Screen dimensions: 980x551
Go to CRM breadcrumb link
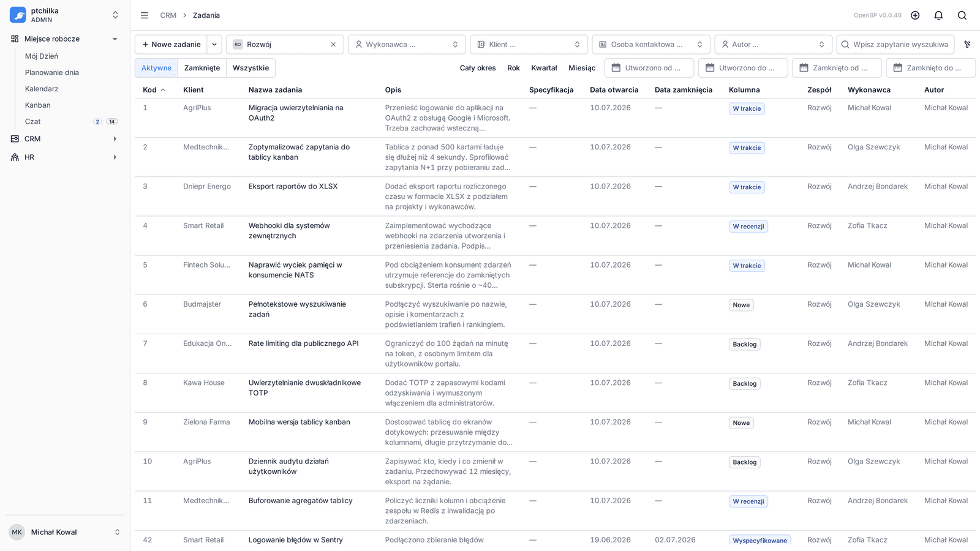coord(168,15)
